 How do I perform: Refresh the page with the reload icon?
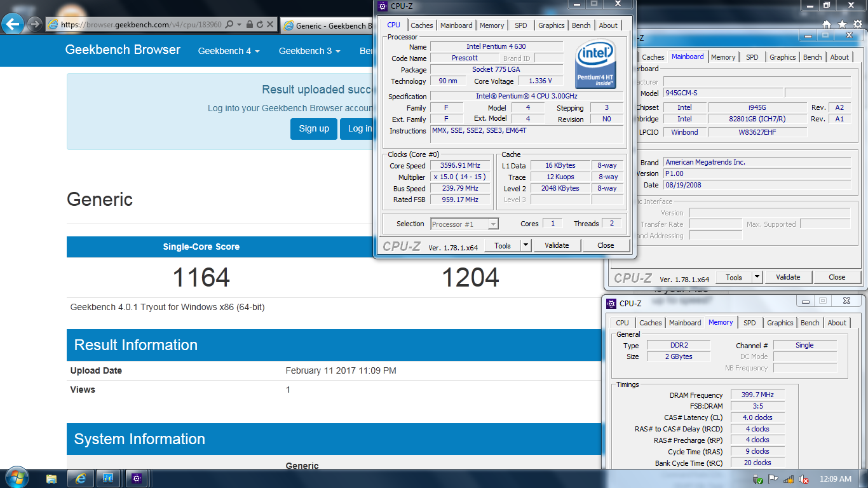[x=260, y=24]
